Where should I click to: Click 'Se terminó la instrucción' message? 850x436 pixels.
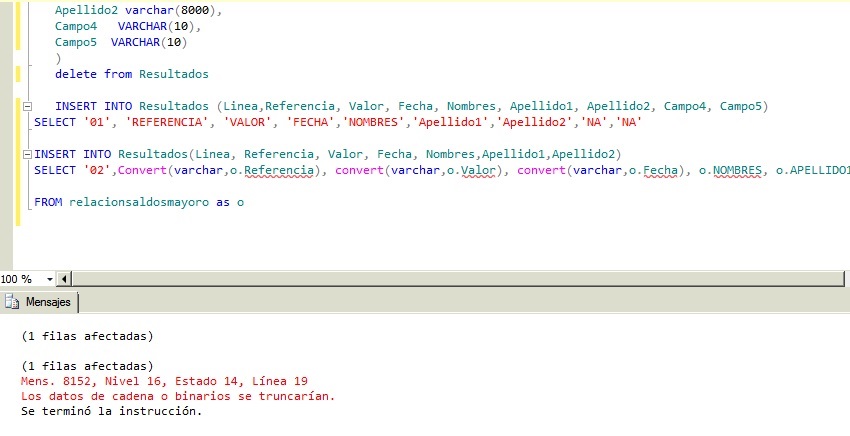click(x=111, y=411)
